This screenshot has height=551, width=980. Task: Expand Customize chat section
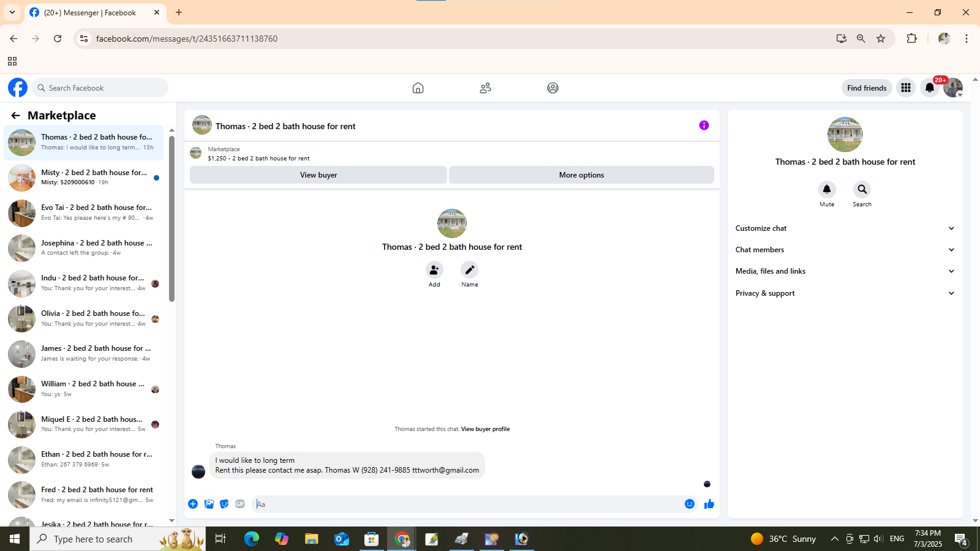click(x=845, y=228)
